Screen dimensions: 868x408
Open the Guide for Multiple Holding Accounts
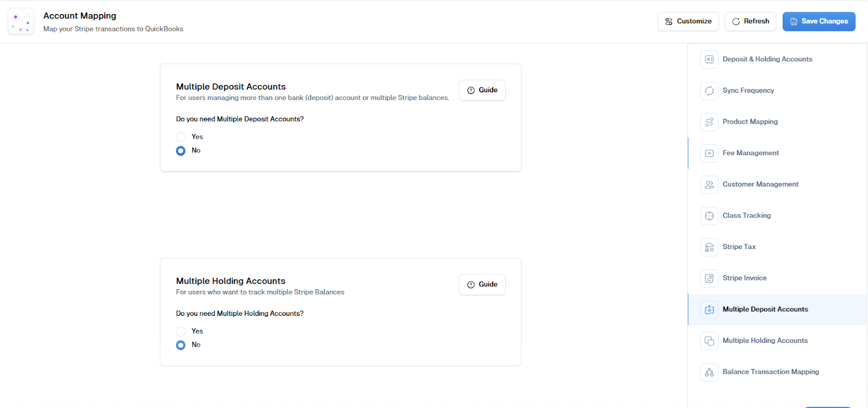pos(482,284)
